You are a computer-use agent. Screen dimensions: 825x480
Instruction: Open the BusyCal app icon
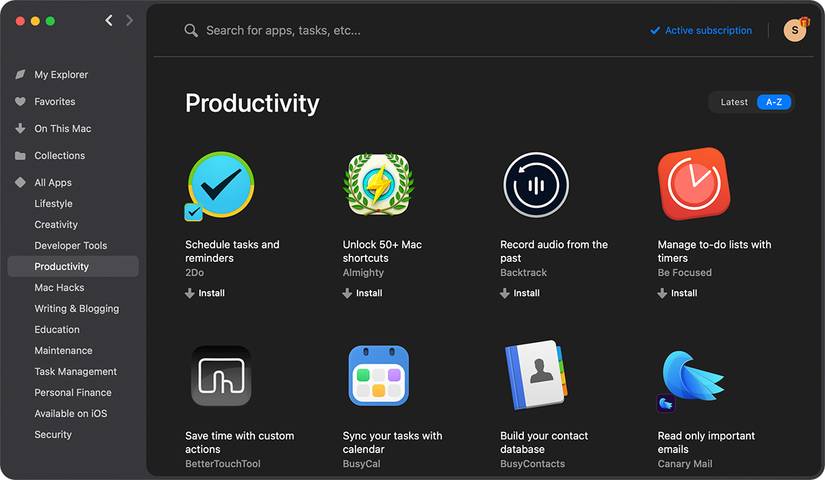pos(378,375)
